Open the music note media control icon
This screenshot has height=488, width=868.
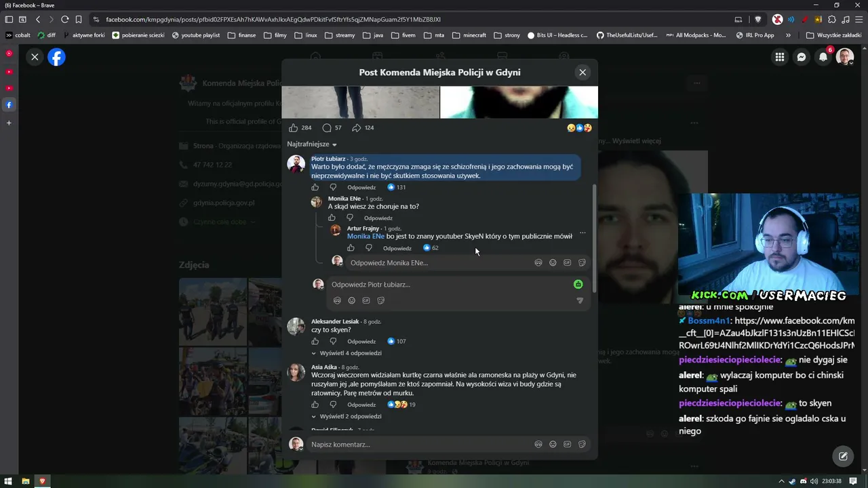pyautogui.click(x=845, y=20)
